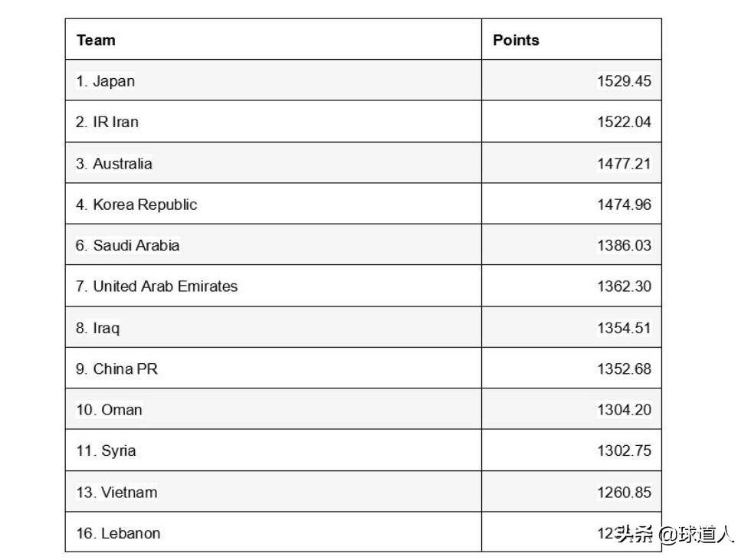751x560 pixels.
Task: Select the 1522.04 points cell
Action: [x=624, y=122]
